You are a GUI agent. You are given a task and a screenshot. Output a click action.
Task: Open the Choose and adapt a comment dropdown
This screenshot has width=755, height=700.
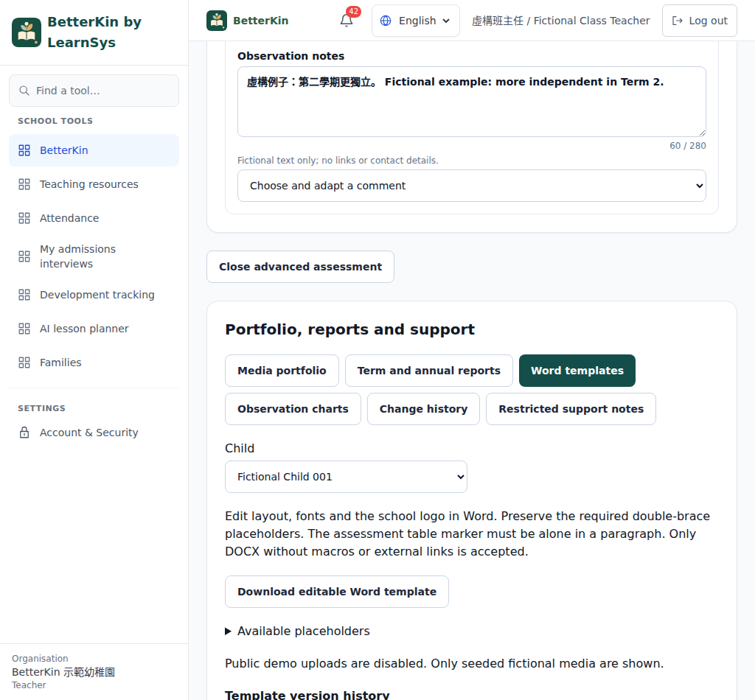471,186
